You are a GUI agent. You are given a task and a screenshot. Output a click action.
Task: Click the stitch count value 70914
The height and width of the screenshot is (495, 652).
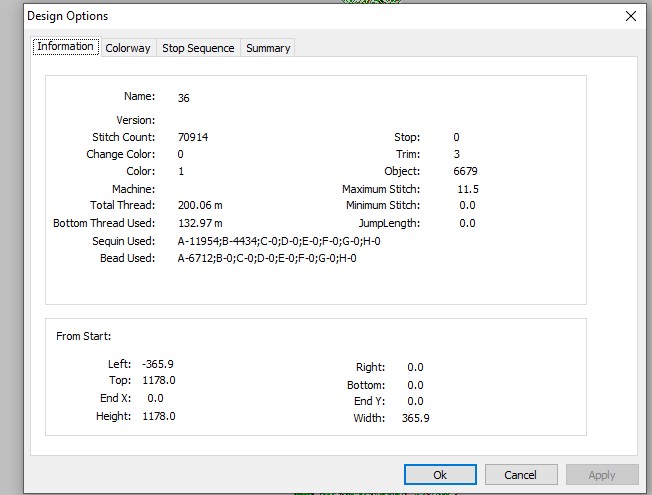click(x=193, y=137)
